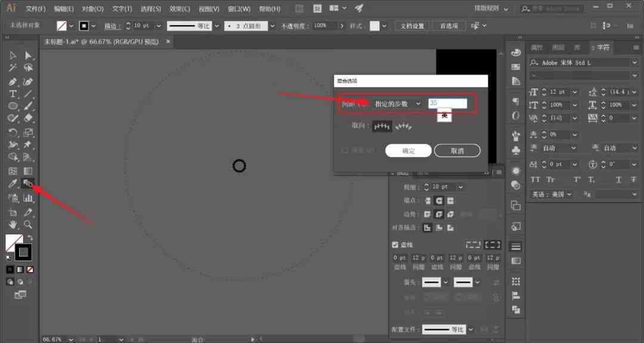Viewport: 644px width, 343px height.
Task: Open the font family dropdown
Action: tap(634, 63)
